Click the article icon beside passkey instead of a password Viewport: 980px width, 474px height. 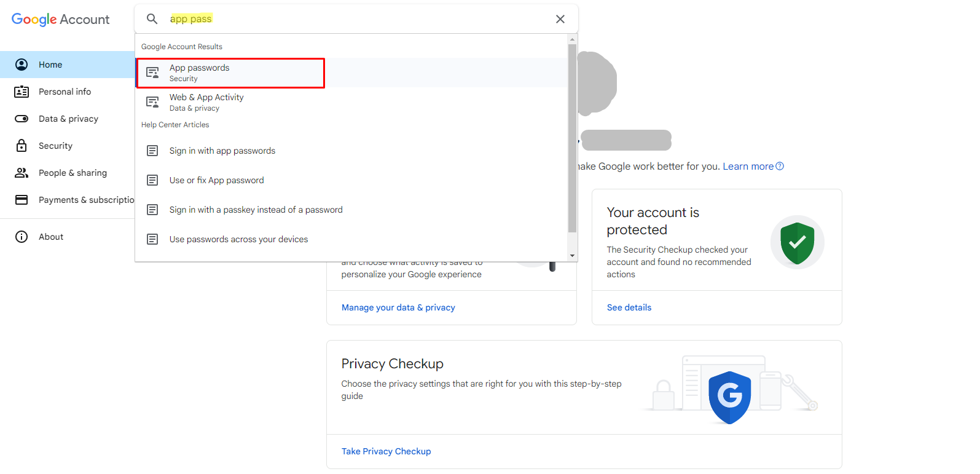tap(152, 210)
